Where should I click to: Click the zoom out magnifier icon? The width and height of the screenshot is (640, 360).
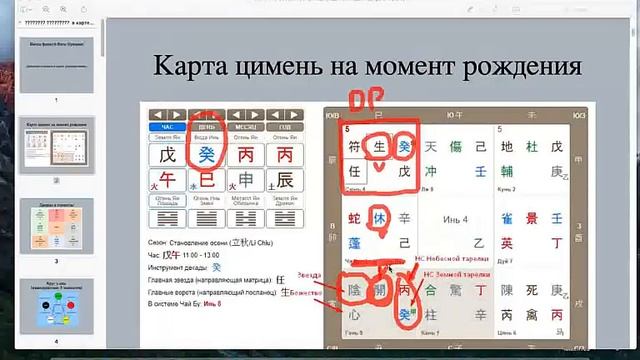tap(46, 9)
